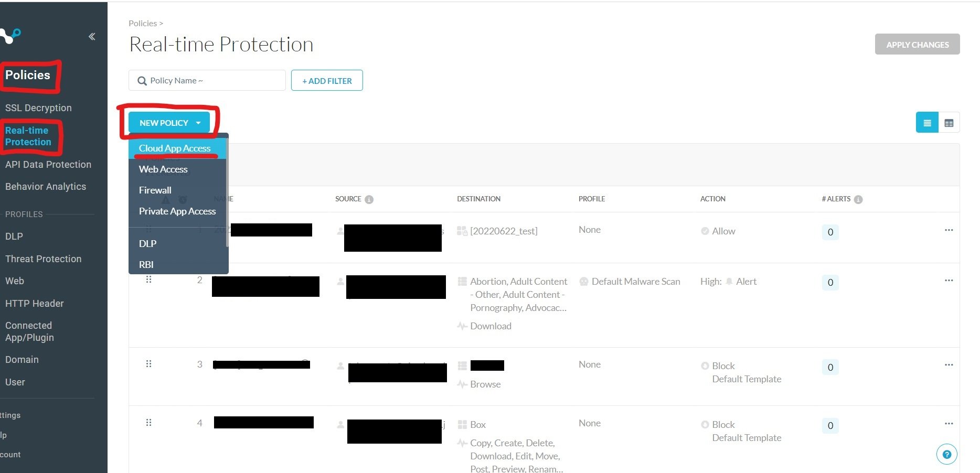Open the Domain profile in the sidebar

(x=22, y=360)
